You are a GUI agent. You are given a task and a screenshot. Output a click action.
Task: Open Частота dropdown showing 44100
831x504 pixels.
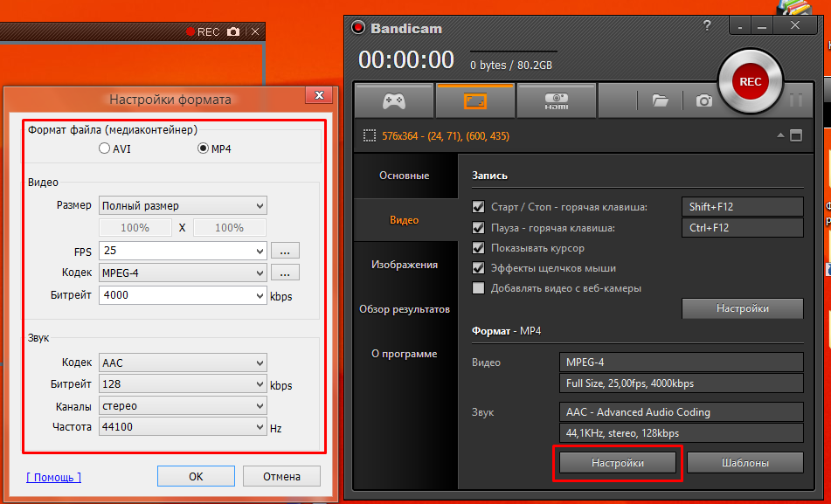click(x=183, y=427)
